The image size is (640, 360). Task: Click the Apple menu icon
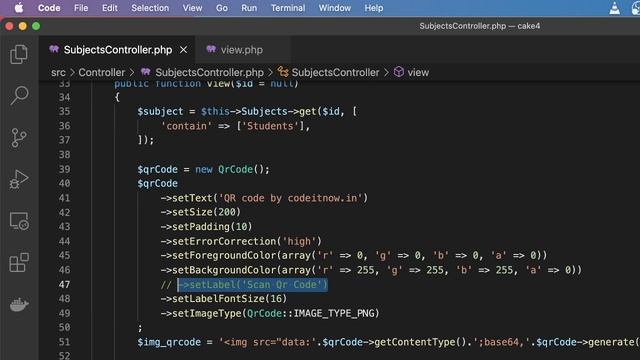tap(19, 8)
